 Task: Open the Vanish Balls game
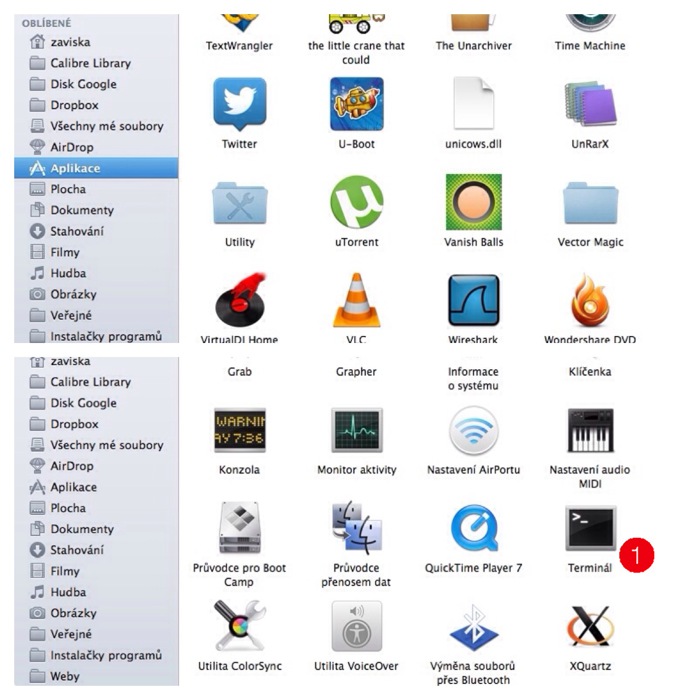point(473,202)
